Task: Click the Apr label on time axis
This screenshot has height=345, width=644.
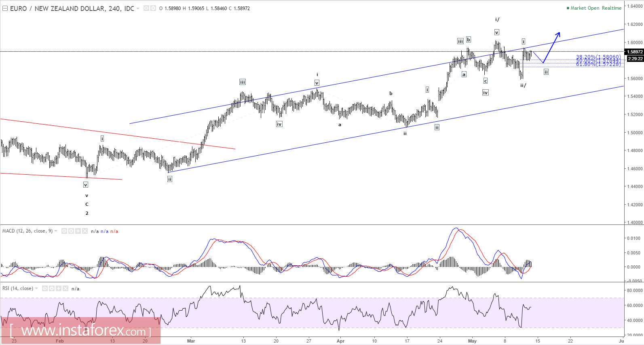Action: 341,341
